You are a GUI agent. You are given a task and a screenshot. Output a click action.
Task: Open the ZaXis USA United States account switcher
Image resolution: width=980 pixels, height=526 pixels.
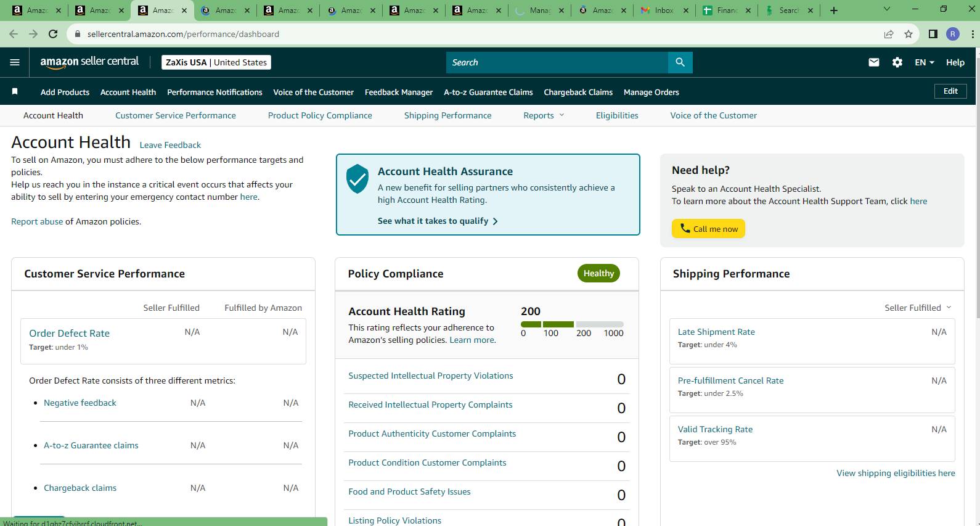tap(216, 62)
